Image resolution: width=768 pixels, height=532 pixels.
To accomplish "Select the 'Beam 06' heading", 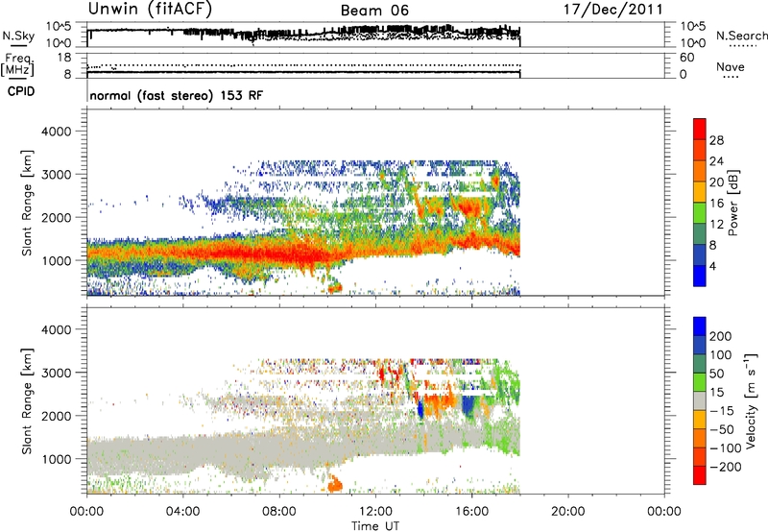I will pos(374,11).
